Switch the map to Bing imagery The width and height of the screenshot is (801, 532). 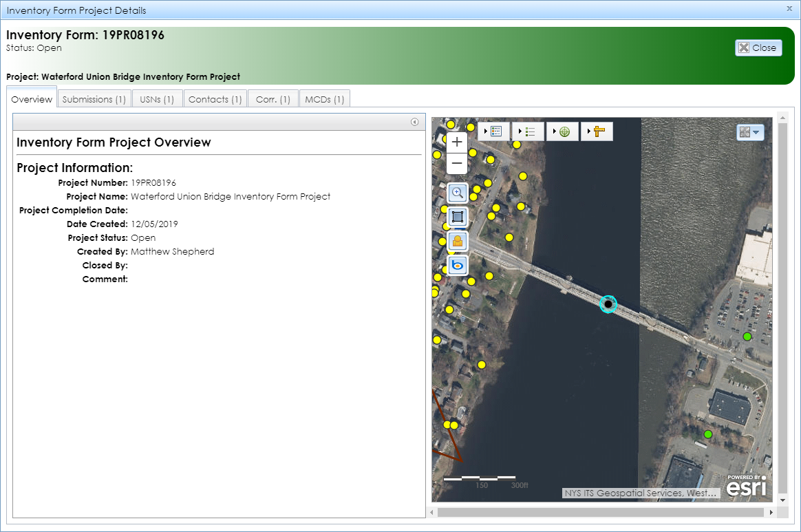tap(457, 266)
